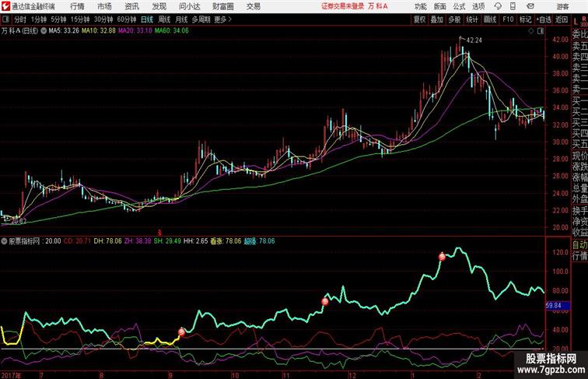
Task: Expand the 更多 periods list
Action: click(222, 19)
